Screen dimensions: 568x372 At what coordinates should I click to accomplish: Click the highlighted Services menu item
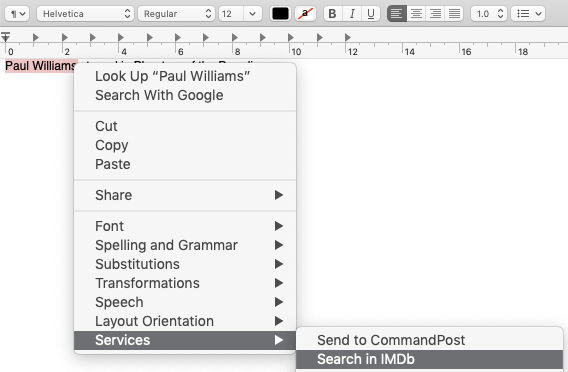pyautogui.click(x=185, y=340)
